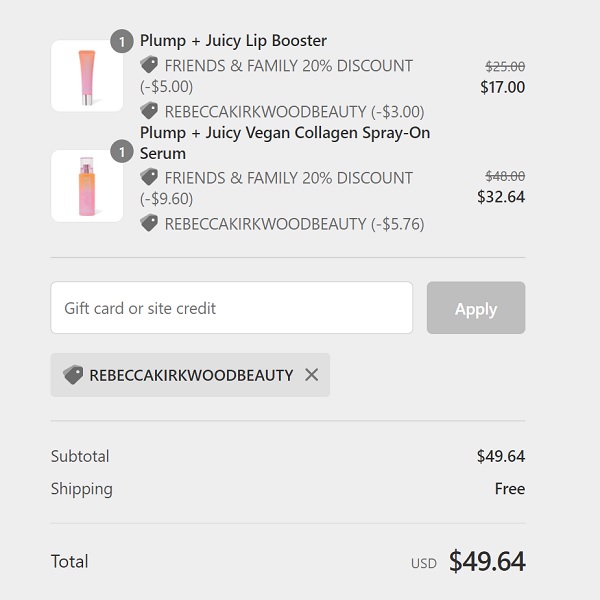600x600 pixels.
Task: Click the Spray-On Serum product thumbnail
Action: coord(87,186)
